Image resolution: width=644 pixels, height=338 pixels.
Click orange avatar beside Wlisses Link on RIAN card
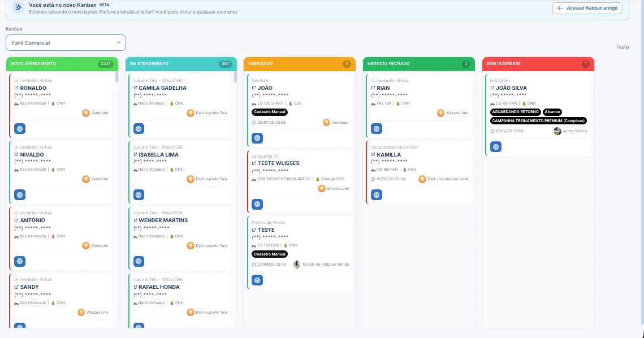coord(440,113)
